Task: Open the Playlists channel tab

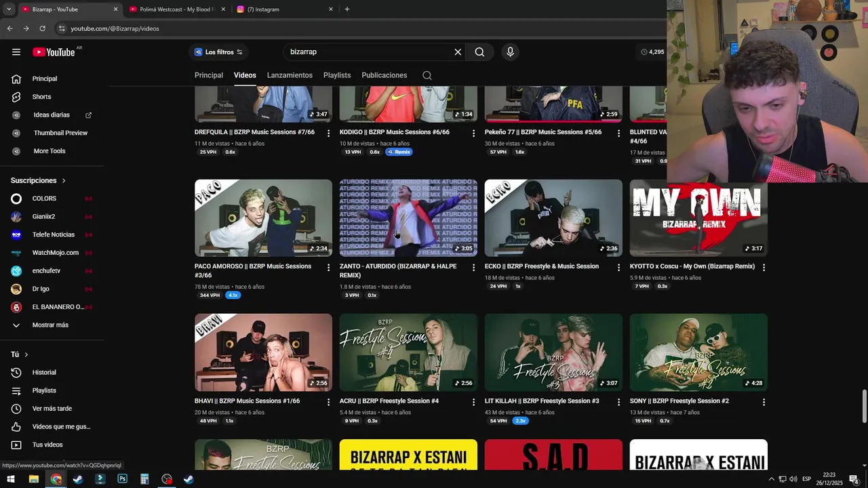Action: tap(337, 75)
